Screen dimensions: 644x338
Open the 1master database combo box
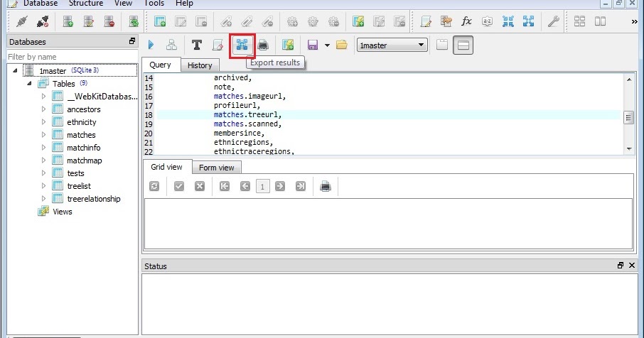click(392, 45)
